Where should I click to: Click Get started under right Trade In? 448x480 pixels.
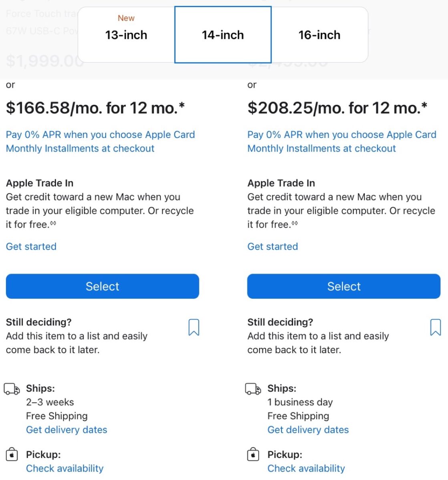[x=273, y=246]
